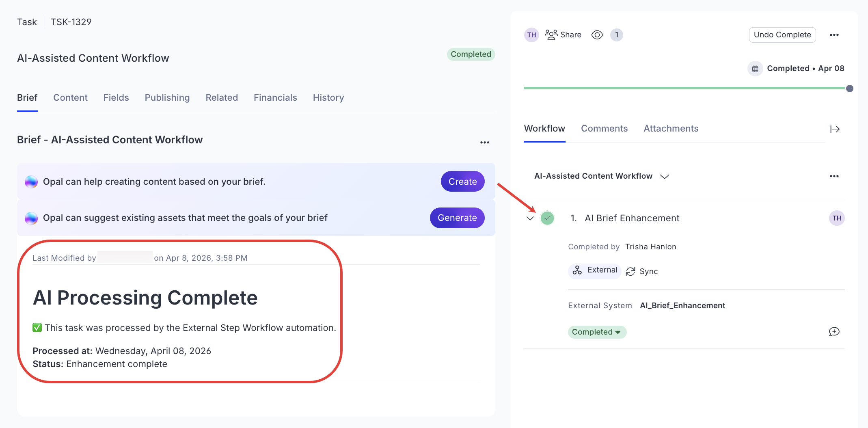Click the TH assignee avatar on step 1
868x428 pixels.
pyautogui.click(x=837, y=218)
